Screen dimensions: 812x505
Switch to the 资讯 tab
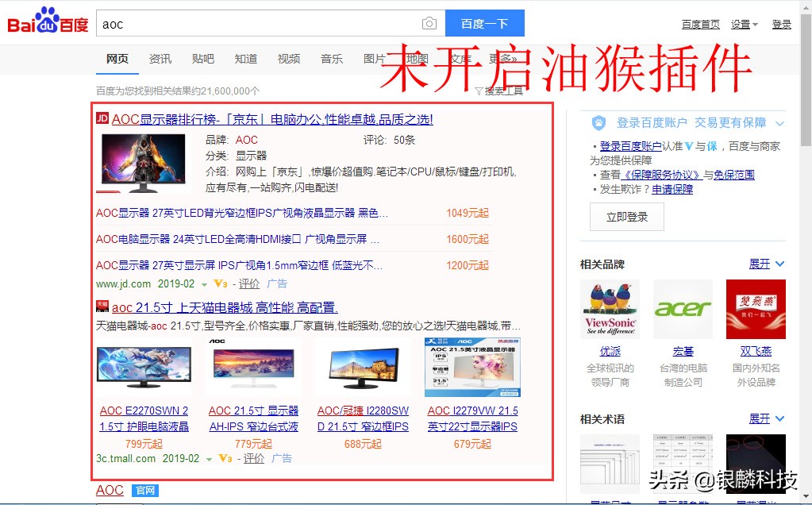point(160,59)
